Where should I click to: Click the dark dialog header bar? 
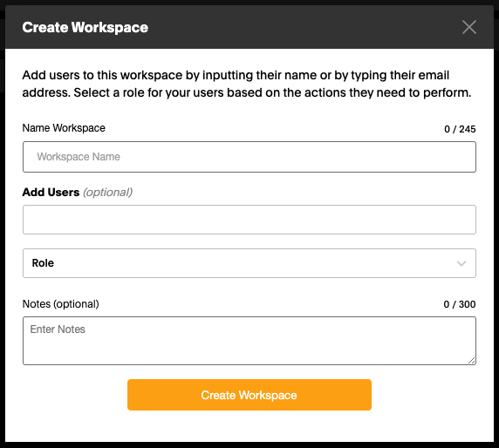click(x=249, y=27)
